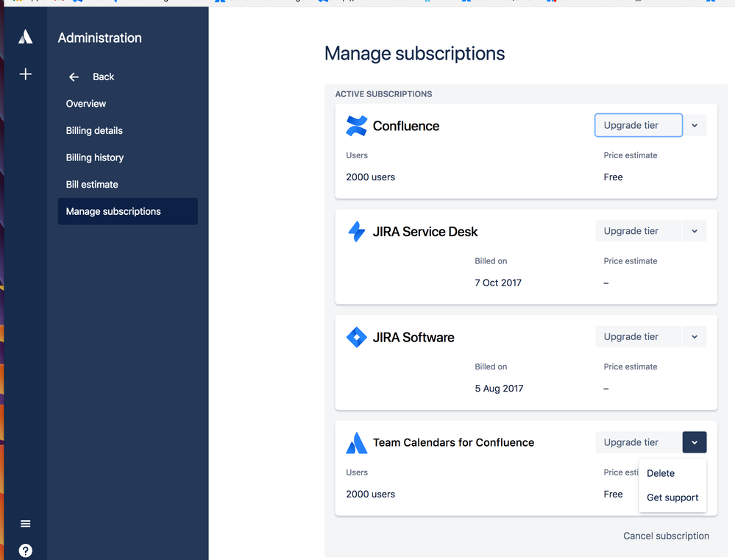Expand the JIRA Service Desk options dropdown

[695, 231]
